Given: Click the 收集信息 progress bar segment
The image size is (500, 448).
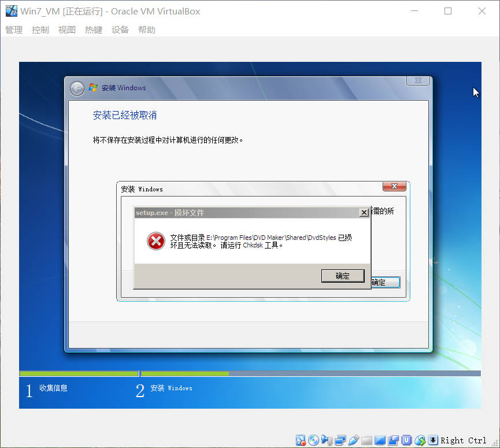Looking at the screenshot, I should 79,373.
